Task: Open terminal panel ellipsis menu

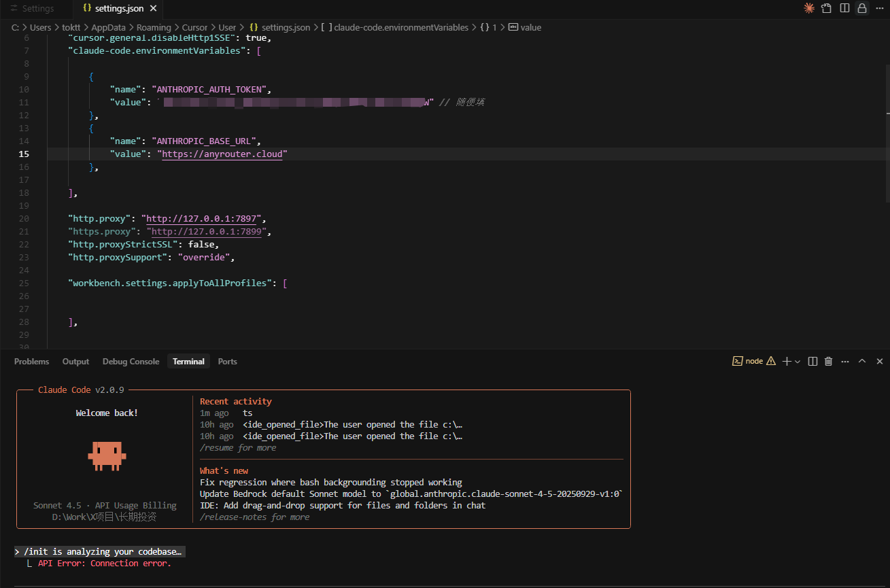Action: click(x=845, y=362)
